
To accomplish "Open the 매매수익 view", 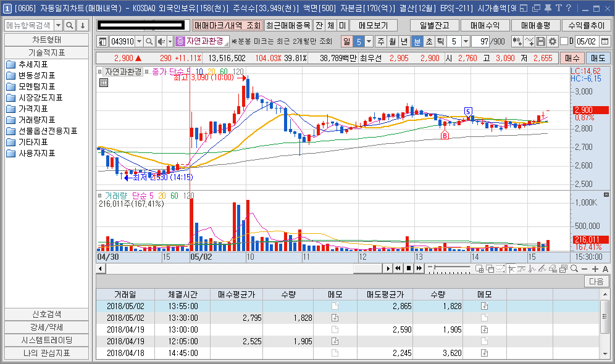I will coord(485,25).
